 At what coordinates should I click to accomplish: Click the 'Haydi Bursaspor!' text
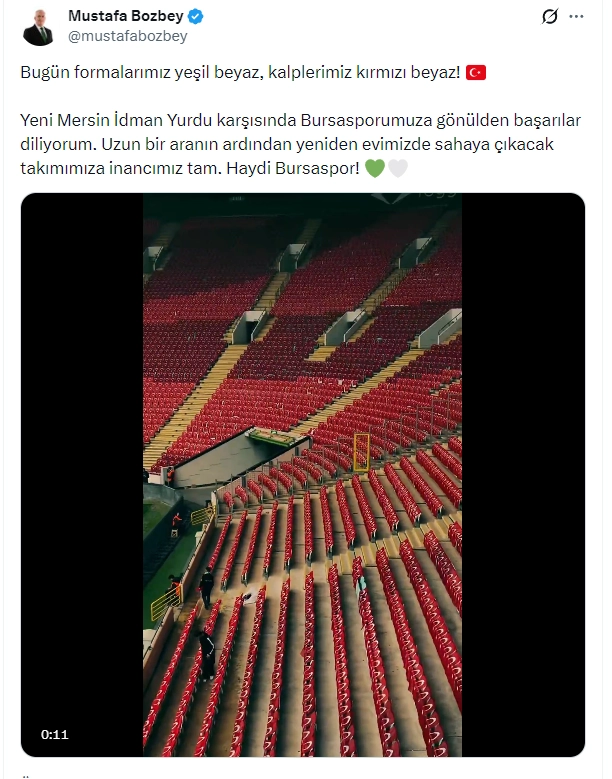click(293, 168)
